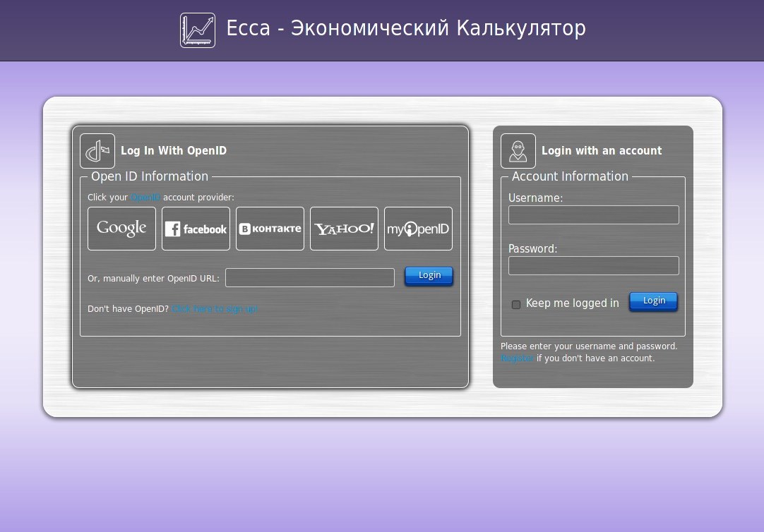The width and height of the screenshot is (764, 532).
Task: Click 'Please enter your username and password.' text
Action: (589, 346)
